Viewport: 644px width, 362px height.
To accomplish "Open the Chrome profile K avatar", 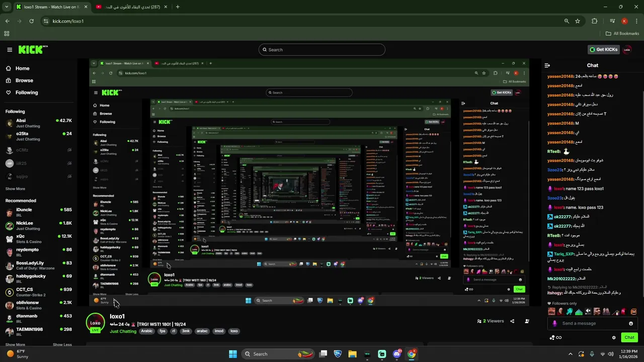I will coord(624,21).
